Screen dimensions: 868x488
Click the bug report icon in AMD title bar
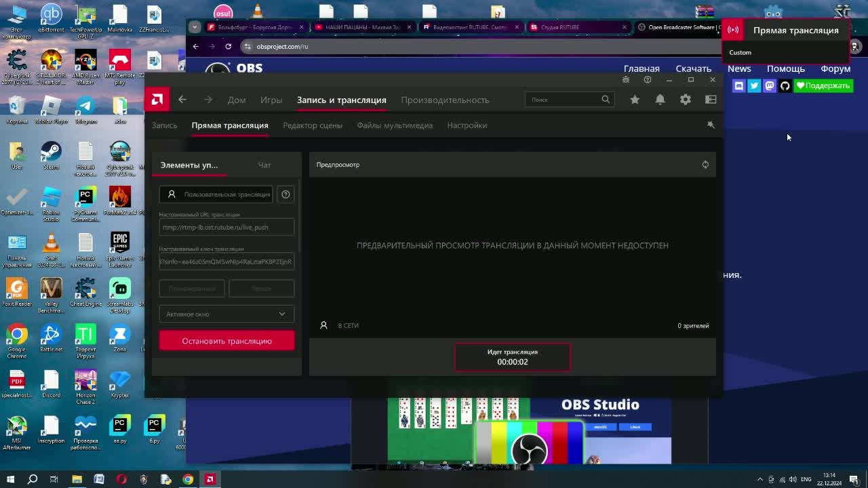point(626,79)
